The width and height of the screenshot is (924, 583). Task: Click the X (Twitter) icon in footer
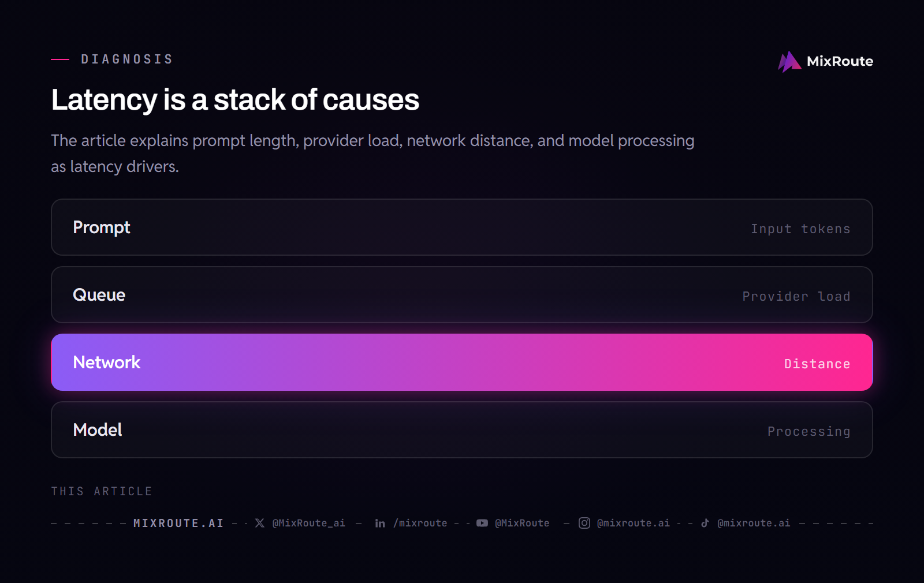coord(260,523)
